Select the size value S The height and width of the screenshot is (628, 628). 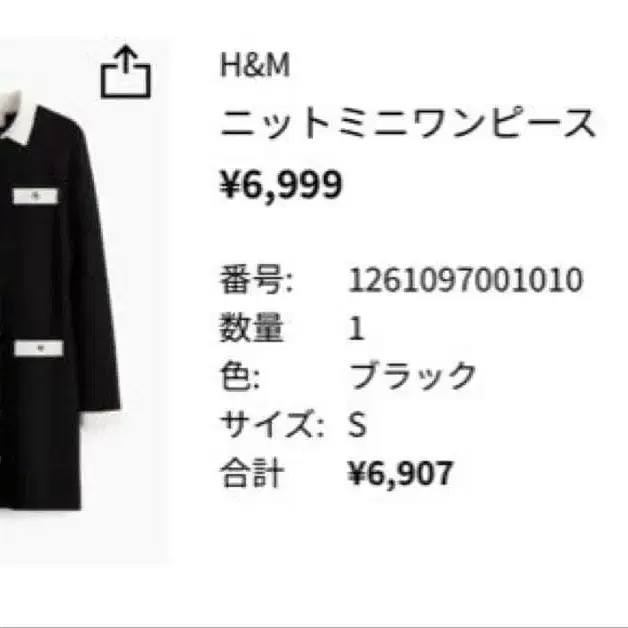[x=357, y=425]
